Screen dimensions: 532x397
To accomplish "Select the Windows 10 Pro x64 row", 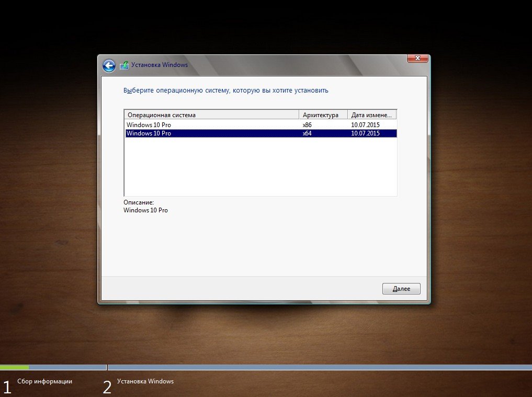I will [261, 133].
